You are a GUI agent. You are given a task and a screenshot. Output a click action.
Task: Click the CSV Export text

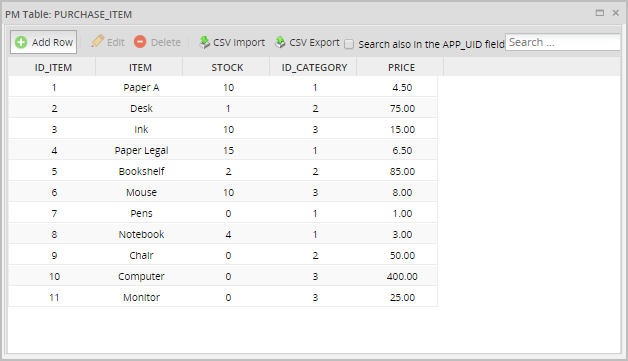(x=314, y=42)
